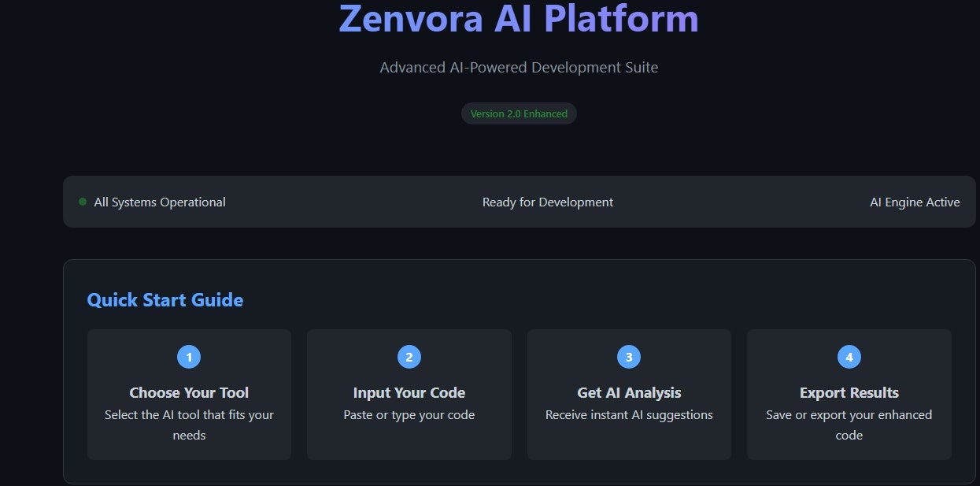Viewport: 980px width, 486px height.
Task: Toggle the AI Engine Active state
Action: tap(915, 202)
